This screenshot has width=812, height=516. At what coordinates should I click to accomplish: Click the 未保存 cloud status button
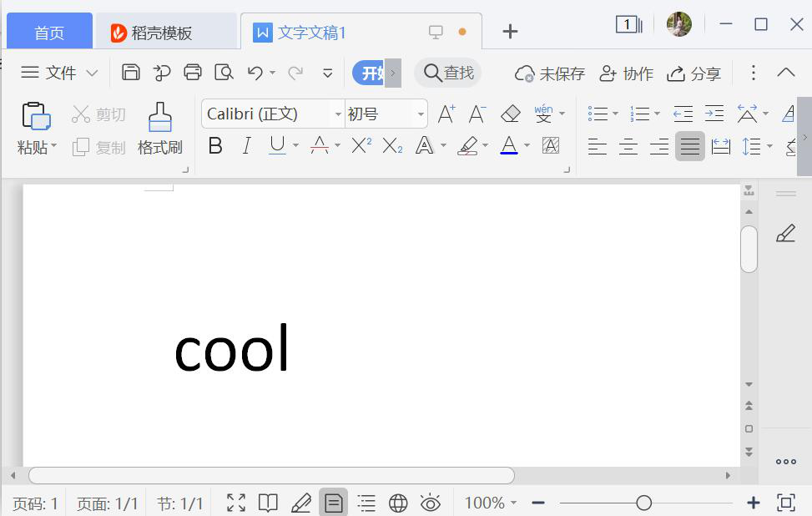click(549, 73)
